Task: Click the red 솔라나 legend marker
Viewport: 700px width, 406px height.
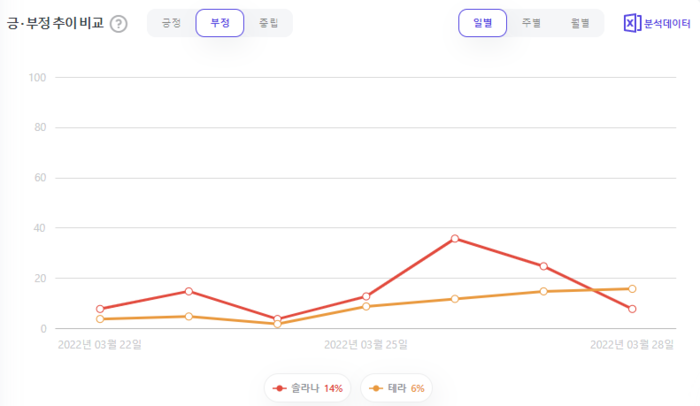Action: coord(279,388)
